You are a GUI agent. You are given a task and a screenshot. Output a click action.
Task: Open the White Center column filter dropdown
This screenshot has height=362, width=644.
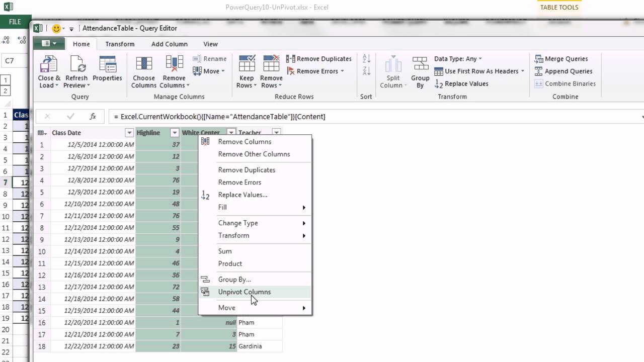231,133
